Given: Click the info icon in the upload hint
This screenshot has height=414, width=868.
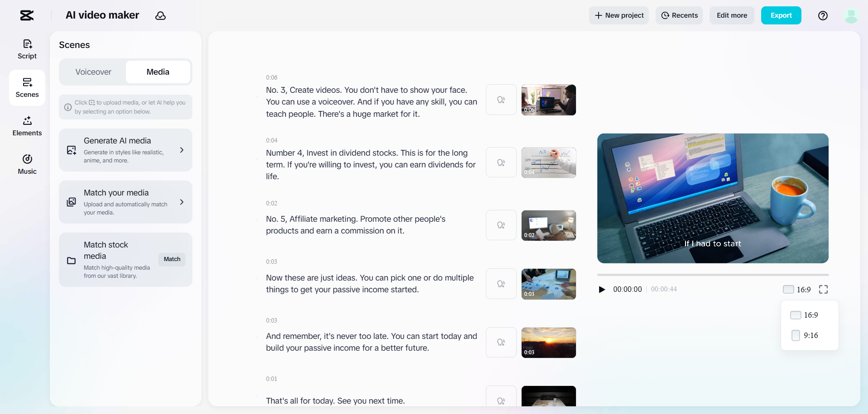Looking at the screenshot, I should (68, 107).
